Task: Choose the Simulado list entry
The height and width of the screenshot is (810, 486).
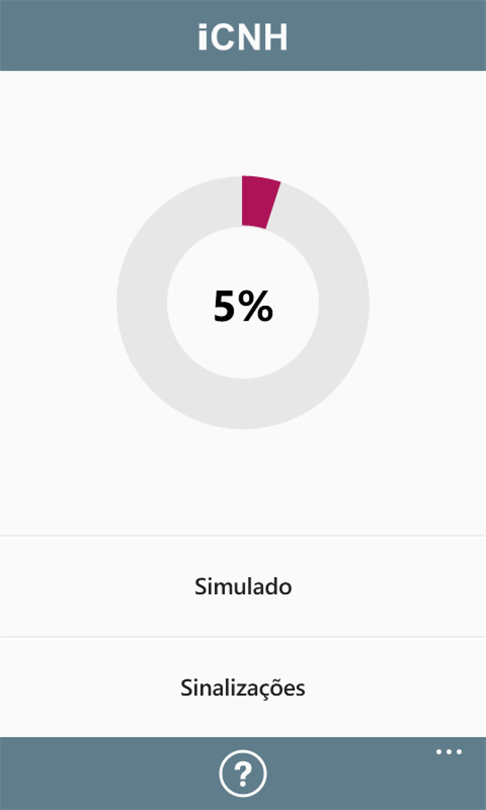Action: pos(243,587)
